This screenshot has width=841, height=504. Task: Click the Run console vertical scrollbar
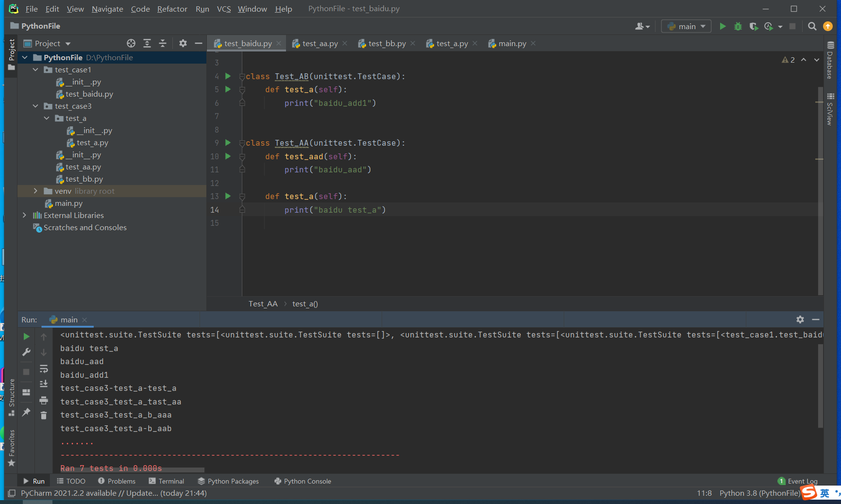tap(820, 386)
